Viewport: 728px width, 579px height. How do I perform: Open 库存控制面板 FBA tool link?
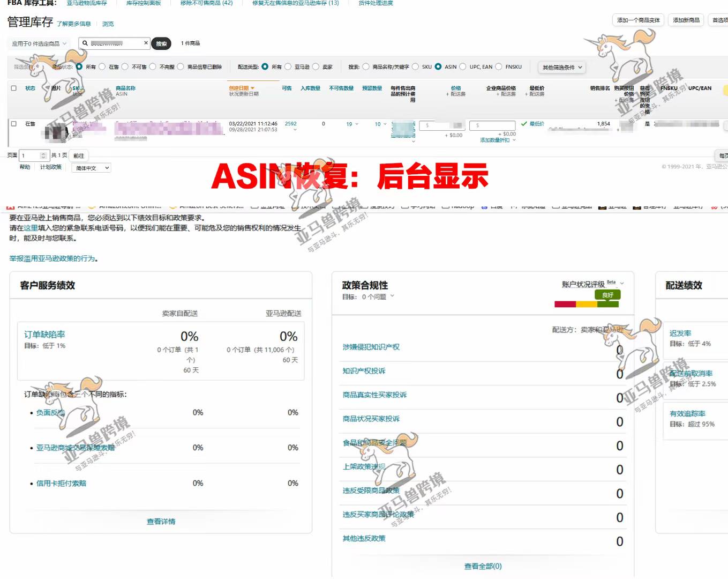click(144, 3)
